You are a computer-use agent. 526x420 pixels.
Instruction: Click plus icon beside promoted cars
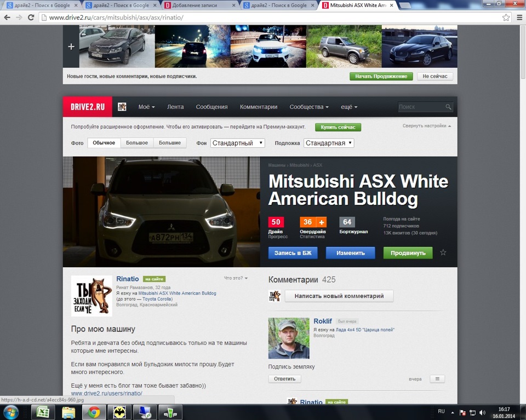71,47
